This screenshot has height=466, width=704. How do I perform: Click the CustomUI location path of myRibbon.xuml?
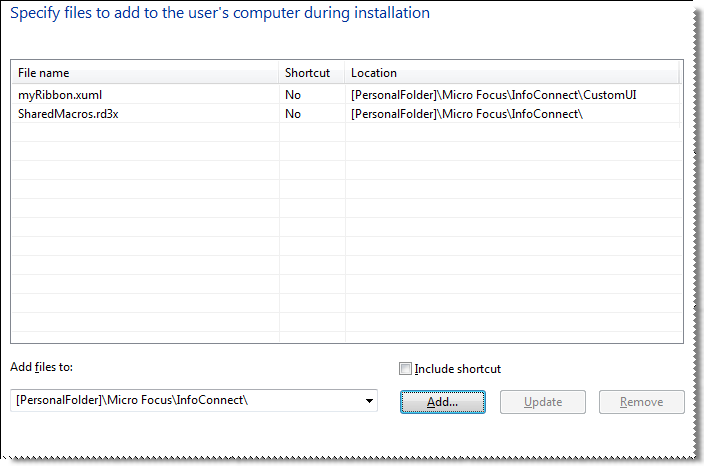coord(494,95)
